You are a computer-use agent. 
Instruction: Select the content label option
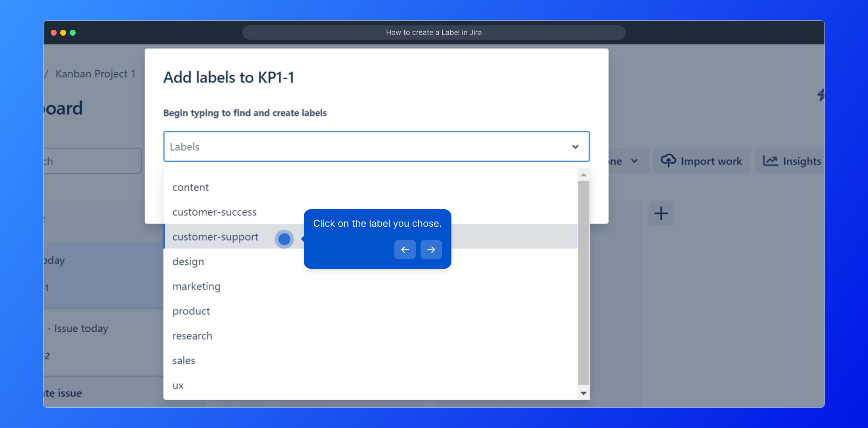[x=190, y=187]
